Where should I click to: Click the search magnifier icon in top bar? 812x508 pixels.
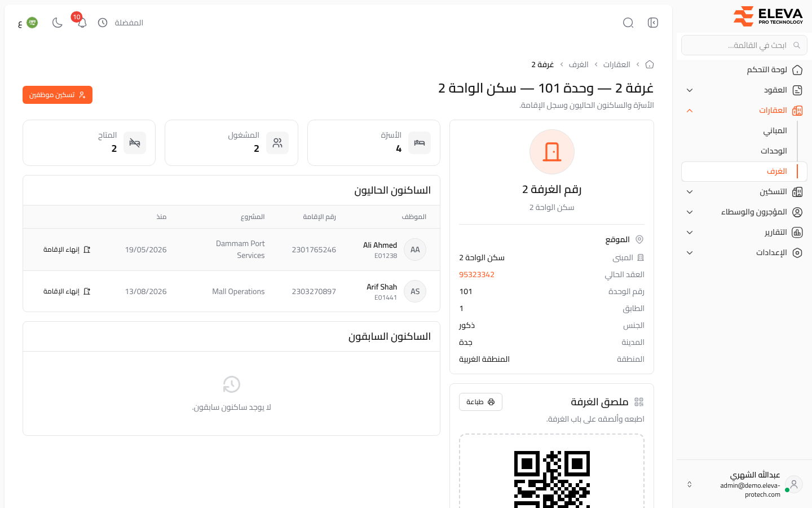click(628, 23)
